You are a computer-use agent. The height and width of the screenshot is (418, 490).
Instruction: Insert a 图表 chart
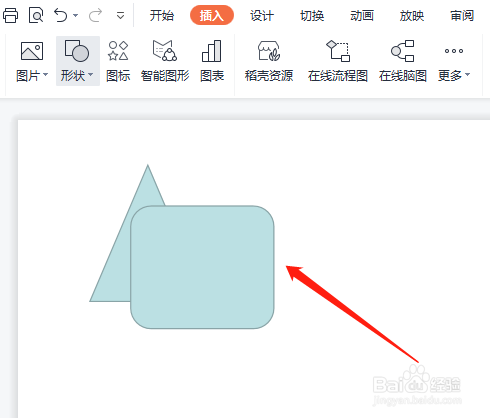point(212,61)
